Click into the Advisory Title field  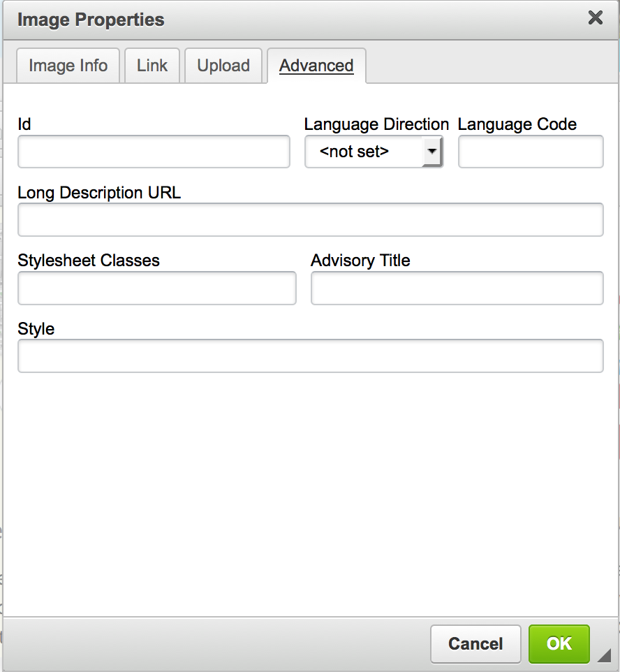coord(457,288)
